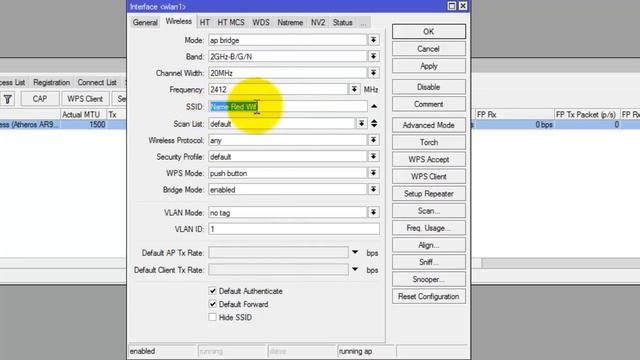The image size is (640, 360).
Task: Open the Frequency dropdown arrow
Action: pos(354,89)
